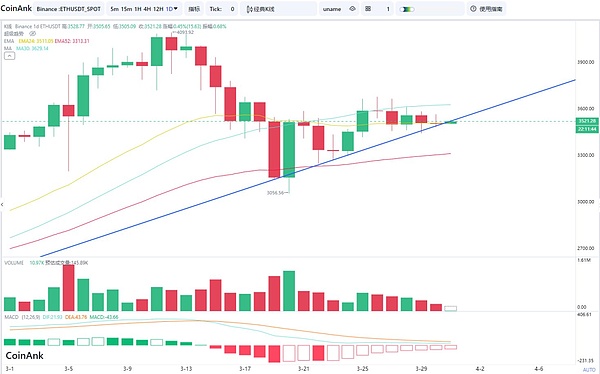The image size is (600, 374).
Task: Click the grid layout icon
Action: point(368,8)
